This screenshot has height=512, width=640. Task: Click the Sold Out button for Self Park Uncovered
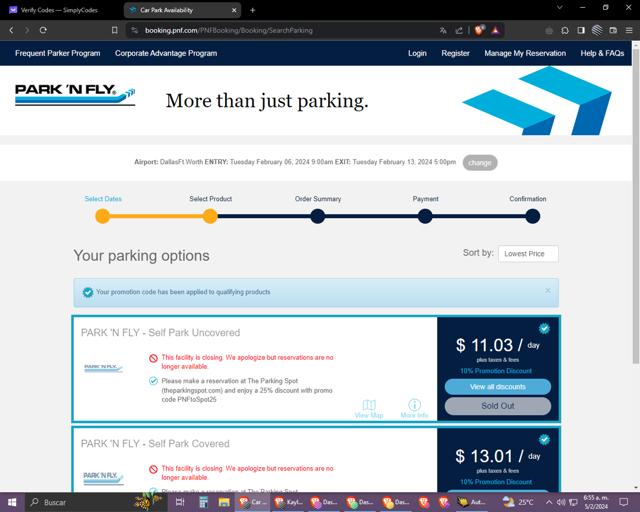tap(498, 406)
